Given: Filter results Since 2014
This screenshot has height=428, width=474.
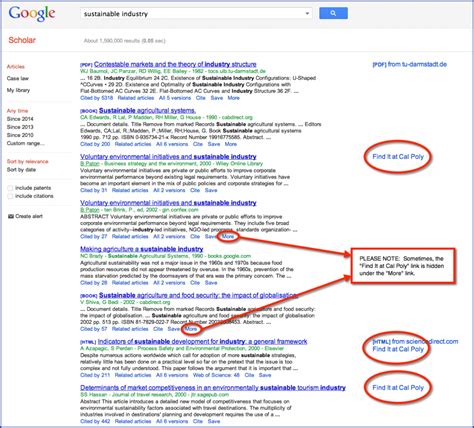Looking at the screenshot, I should coord(20,119).
